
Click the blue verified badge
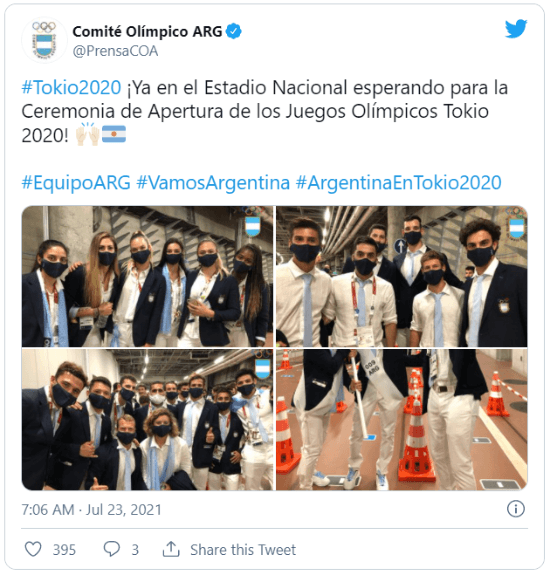234,31
